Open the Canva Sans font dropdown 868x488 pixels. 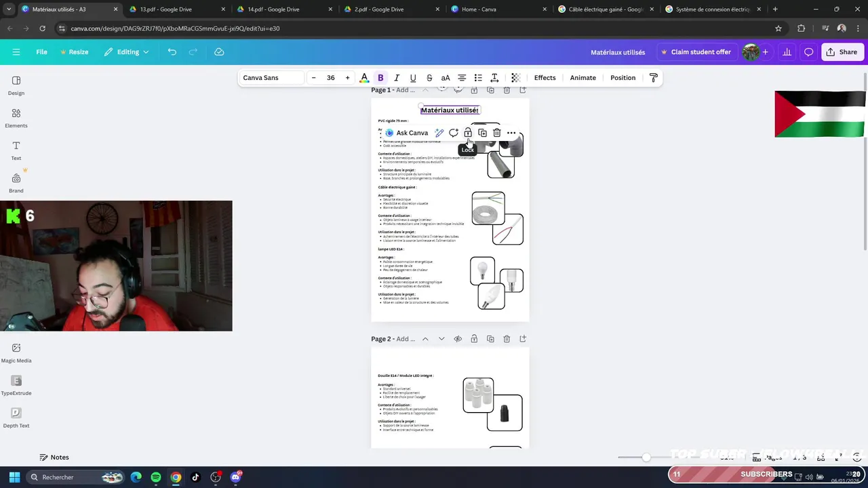tap(271, 78)
